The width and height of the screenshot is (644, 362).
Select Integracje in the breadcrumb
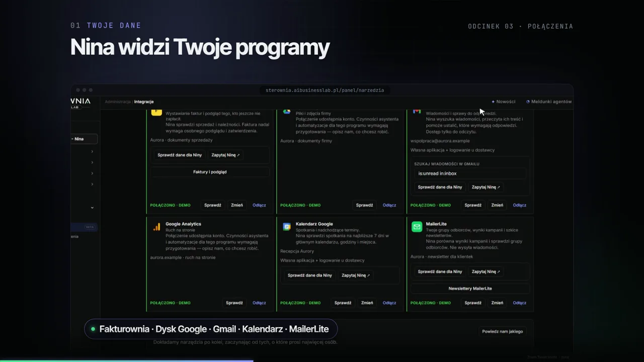point(144,102)
